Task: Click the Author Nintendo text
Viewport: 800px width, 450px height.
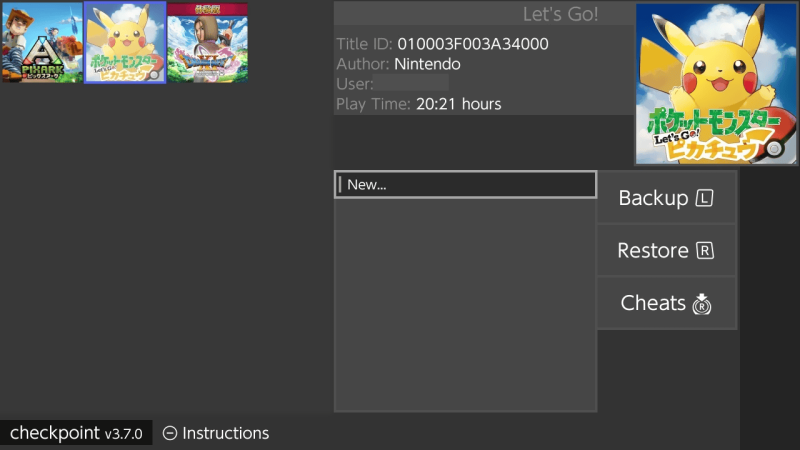Action: (398, 64)
